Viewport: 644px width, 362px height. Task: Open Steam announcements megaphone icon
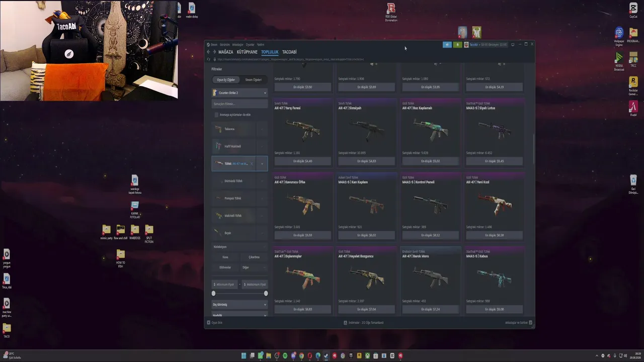coord(447,45)
